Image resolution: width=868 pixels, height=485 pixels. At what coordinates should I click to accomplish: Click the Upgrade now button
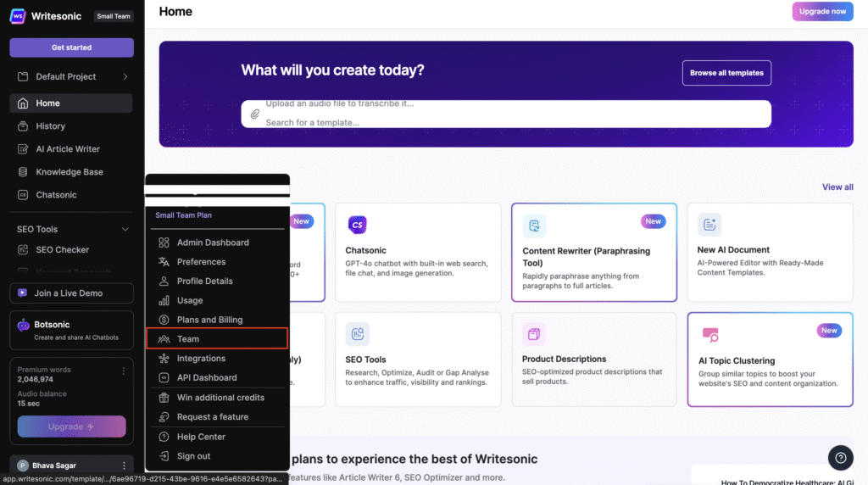click(822, 11)
